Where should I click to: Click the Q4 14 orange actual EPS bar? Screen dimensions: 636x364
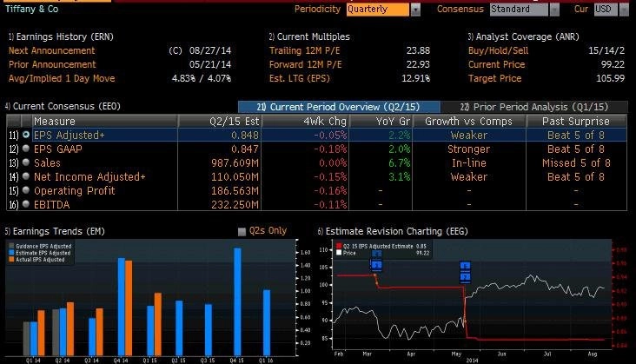pyautogui.click(x=129, y=308)
